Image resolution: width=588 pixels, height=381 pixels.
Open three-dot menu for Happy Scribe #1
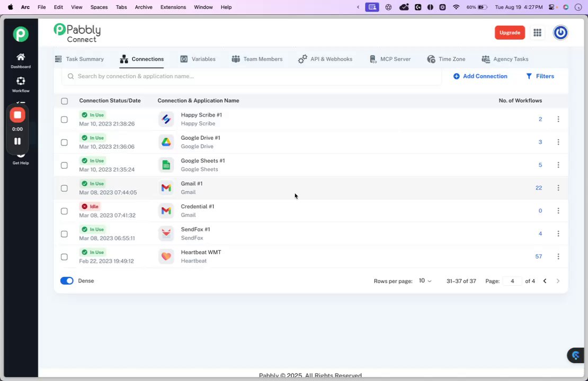558,119
